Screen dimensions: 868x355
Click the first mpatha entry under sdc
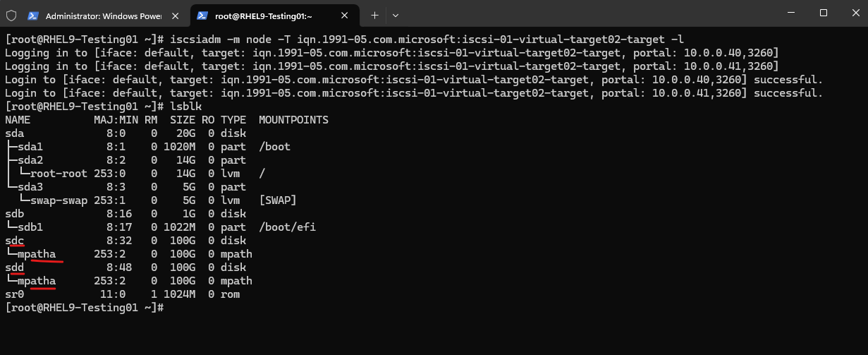(37, 254)
